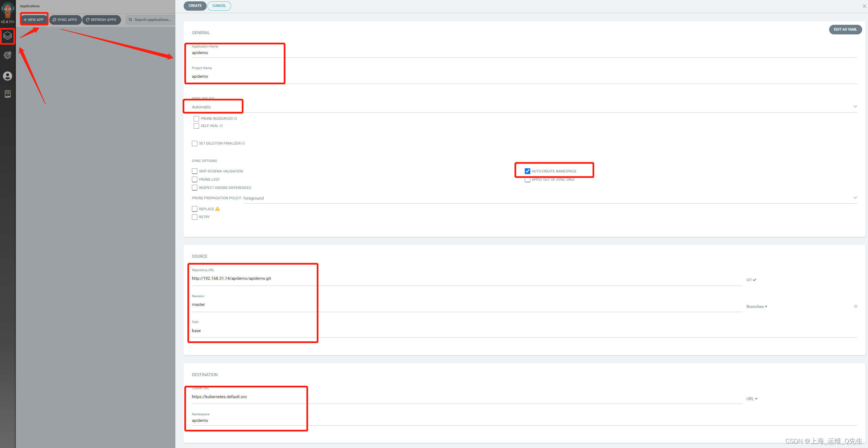The width and height of the screenshot is (868, 448).
Task: Open the Search applications input field
Action: [x=151, y=19]
